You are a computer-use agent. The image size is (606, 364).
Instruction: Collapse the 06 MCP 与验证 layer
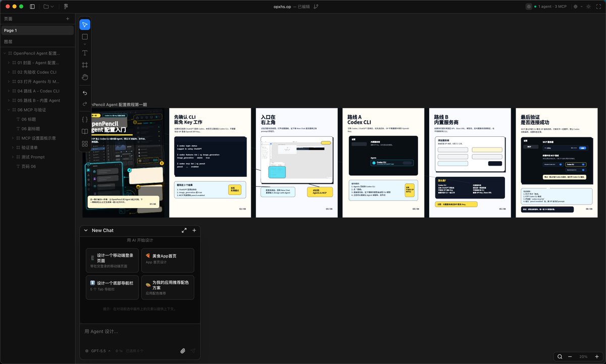coord(9,110)
